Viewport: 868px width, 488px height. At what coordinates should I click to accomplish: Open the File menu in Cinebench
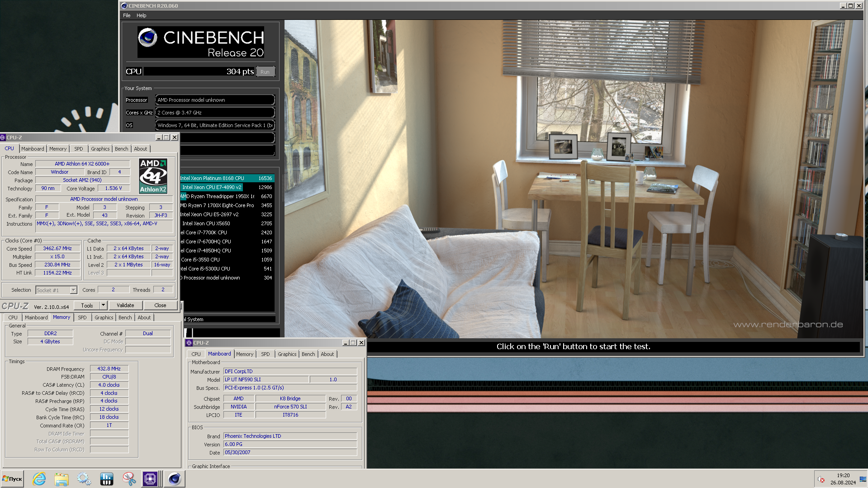point(127,15)
